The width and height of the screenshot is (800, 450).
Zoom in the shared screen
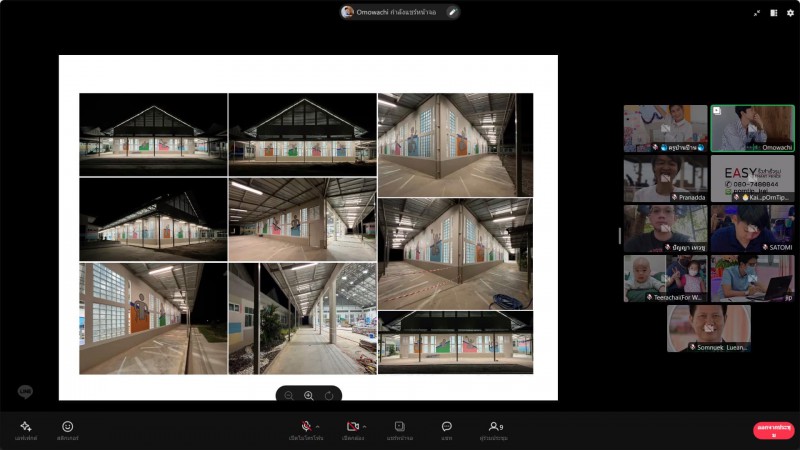tap(309, 396)
